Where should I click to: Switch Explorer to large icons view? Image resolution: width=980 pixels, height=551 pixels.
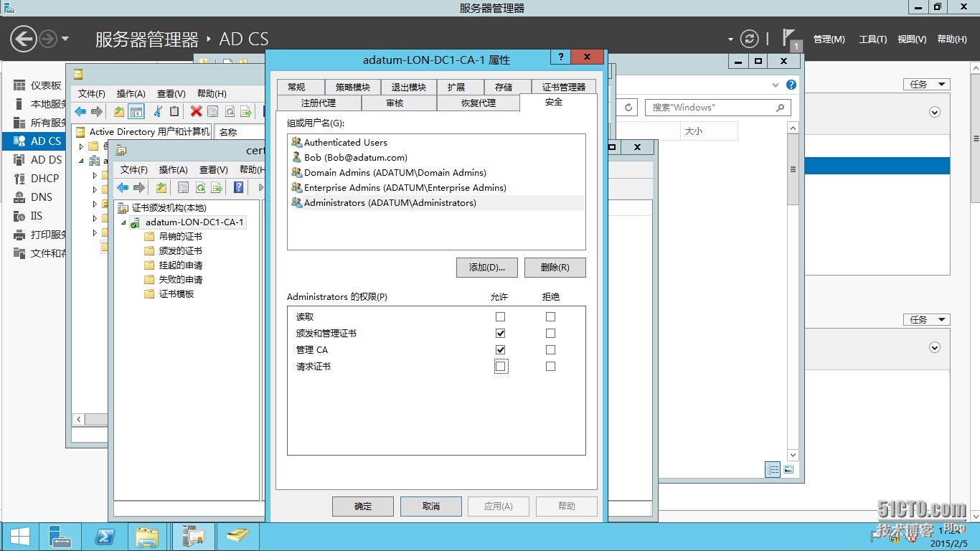click(x=788, y=469)
